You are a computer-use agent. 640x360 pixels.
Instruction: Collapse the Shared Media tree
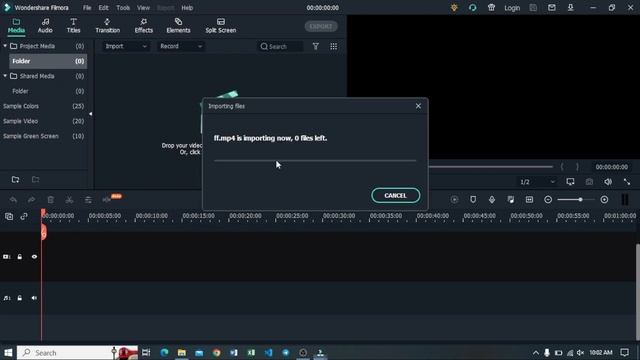coord(5,76)
